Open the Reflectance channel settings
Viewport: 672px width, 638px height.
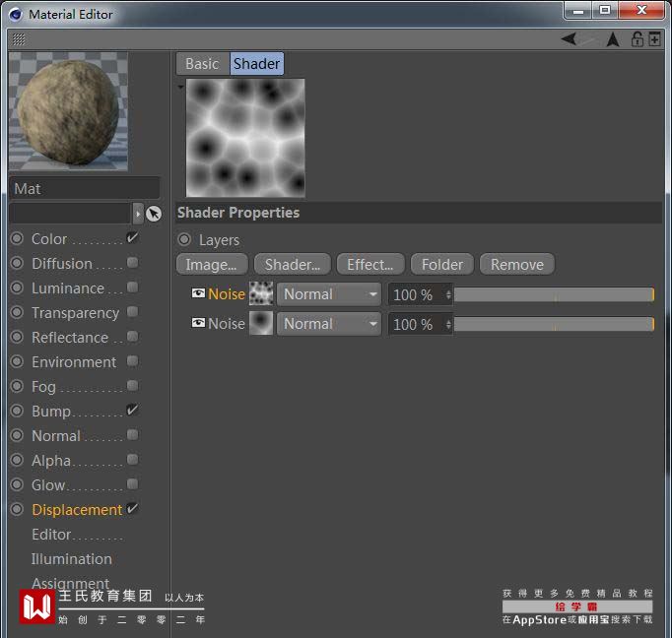(x=70, y=338)
